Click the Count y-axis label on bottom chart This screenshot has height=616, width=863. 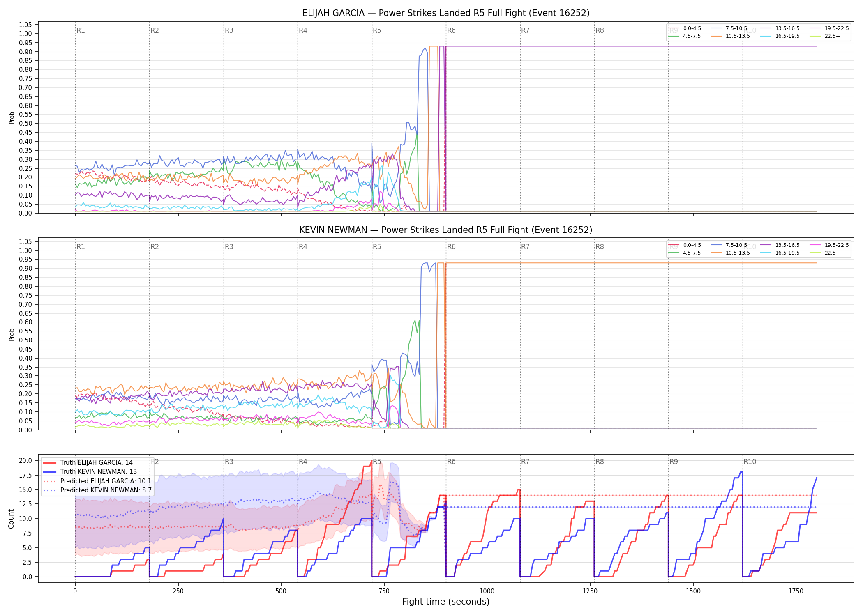point(11,519)
